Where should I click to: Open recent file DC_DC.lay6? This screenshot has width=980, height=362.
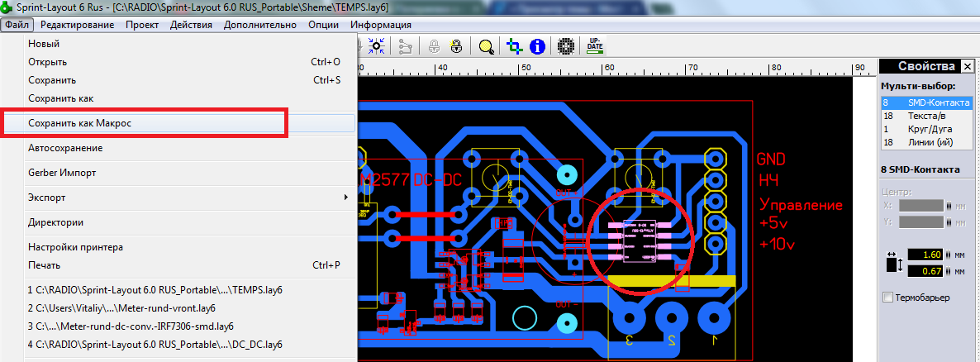155,344
